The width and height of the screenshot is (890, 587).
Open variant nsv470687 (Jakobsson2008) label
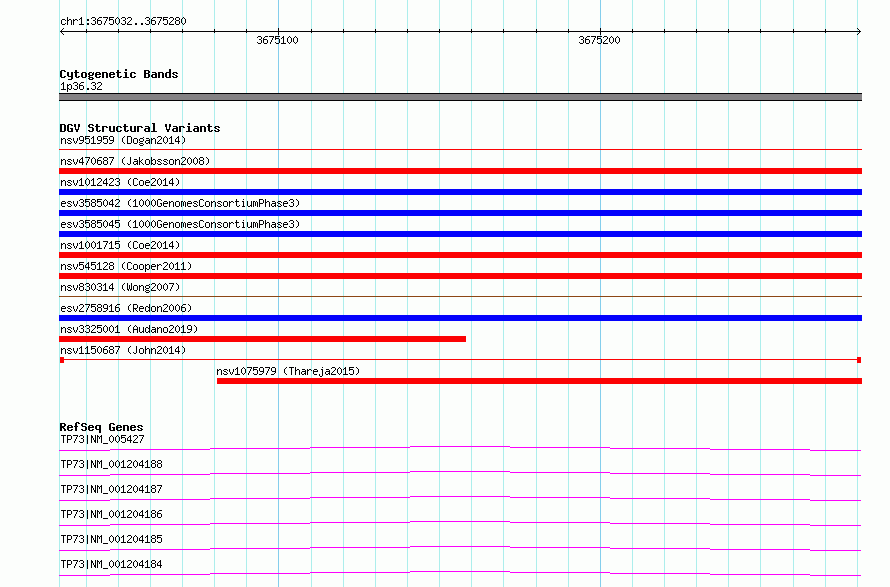click(x=135, y=161)
